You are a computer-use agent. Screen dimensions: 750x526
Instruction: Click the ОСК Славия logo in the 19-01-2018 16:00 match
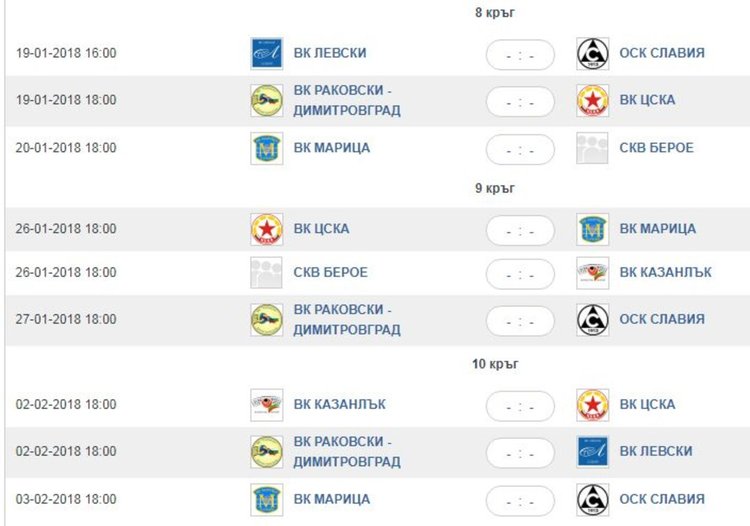[593, 53]
